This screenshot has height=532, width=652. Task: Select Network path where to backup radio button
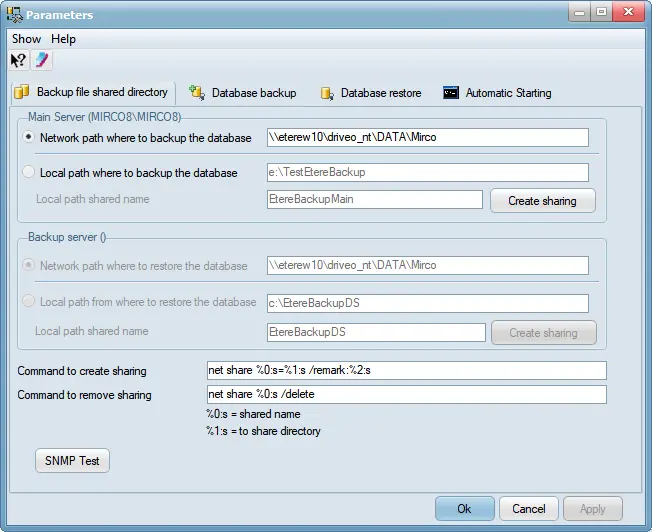click(29, 138)
